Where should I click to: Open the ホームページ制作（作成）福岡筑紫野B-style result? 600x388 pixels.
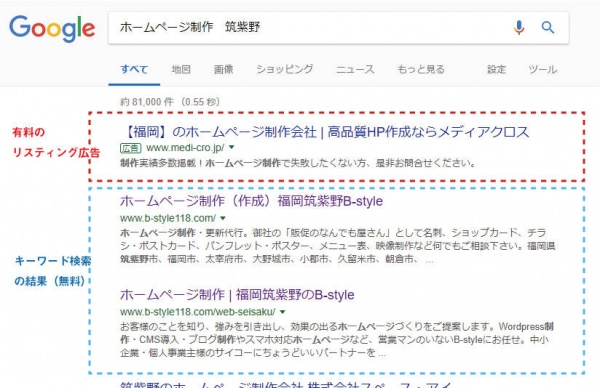(x=251, y=201)
